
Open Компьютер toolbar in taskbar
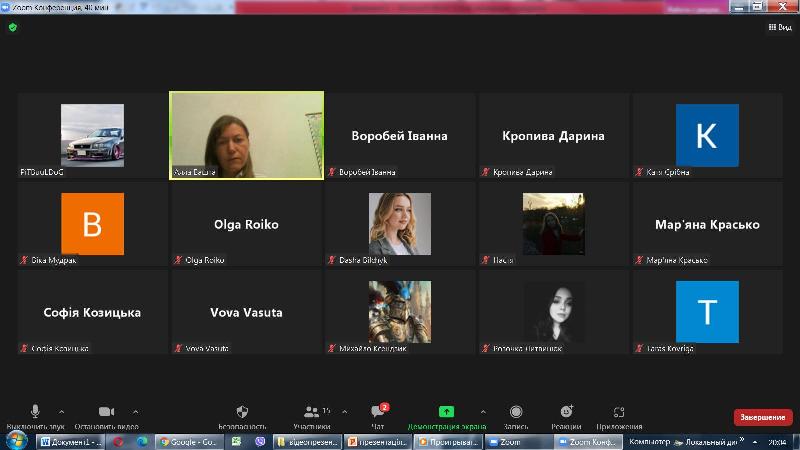[x=649, y=442]
